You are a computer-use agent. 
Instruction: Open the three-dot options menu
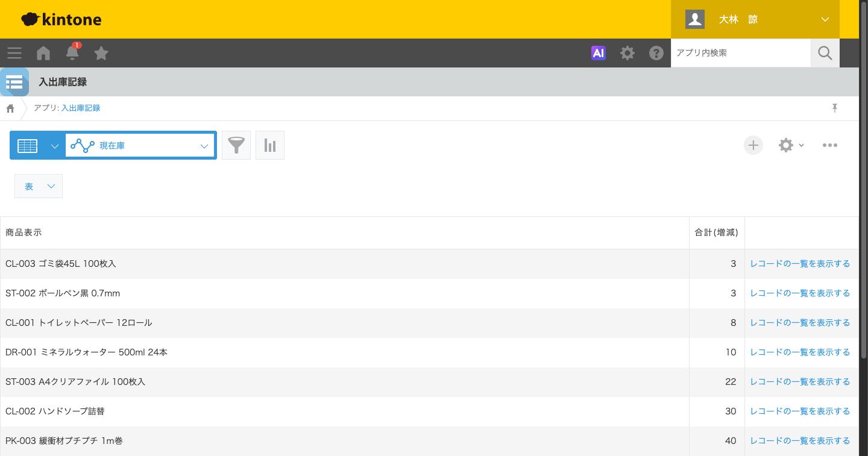(830, 145)
